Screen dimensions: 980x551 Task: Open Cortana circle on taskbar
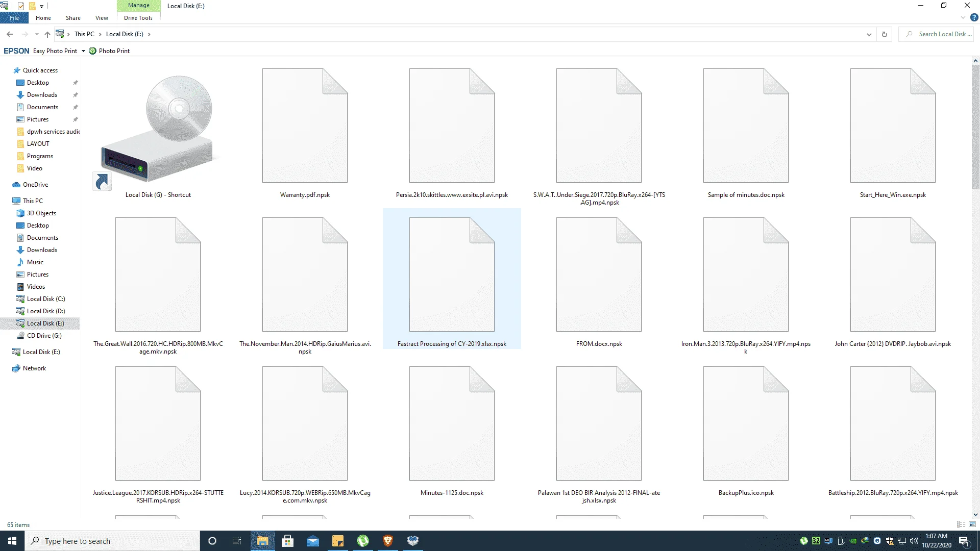212,541
